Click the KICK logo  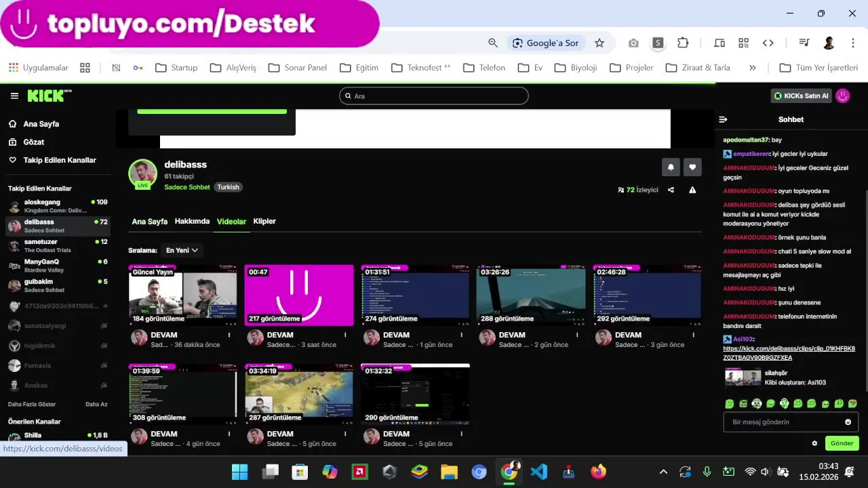[49, 96]
